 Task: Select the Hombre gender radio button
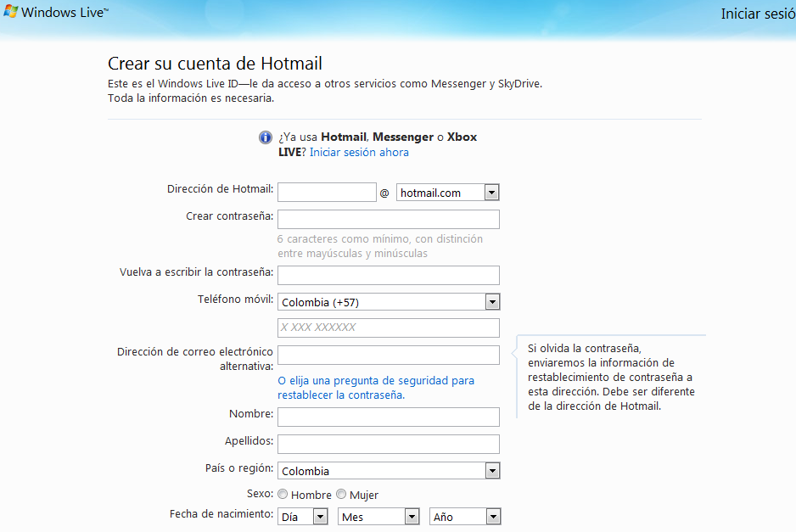(282, 494)
